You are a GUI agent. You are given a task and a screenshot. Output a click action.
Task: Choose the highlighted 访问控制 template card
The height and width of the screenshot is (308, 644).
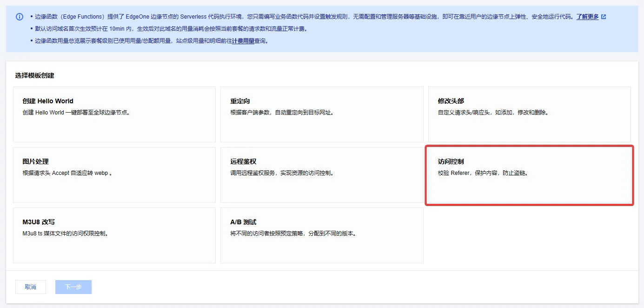(529, 175)
